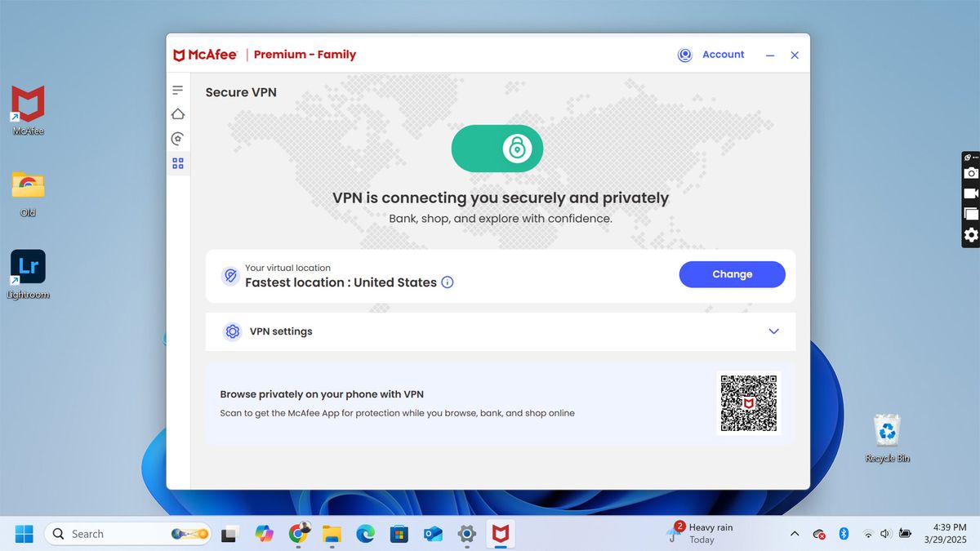The width and height of the screenshot is (980, 551).
Task: Start recording with the video camera icon
Action: coord(970,193)
